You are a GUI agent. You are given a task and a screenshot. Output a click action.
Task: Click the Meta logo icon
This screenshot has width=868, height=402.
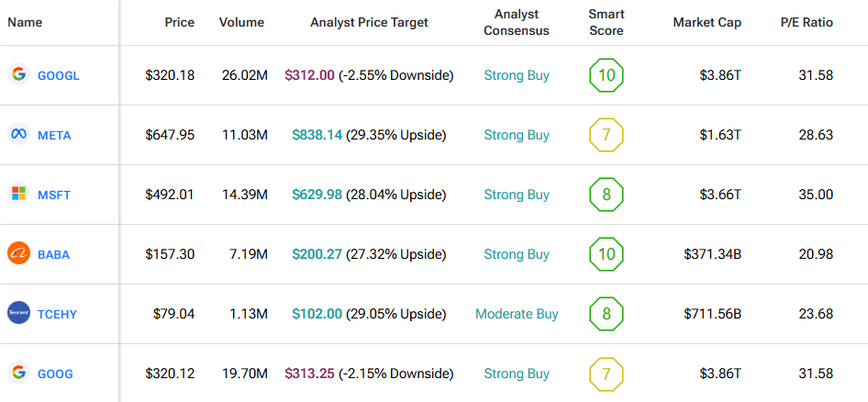pos(18,135)
